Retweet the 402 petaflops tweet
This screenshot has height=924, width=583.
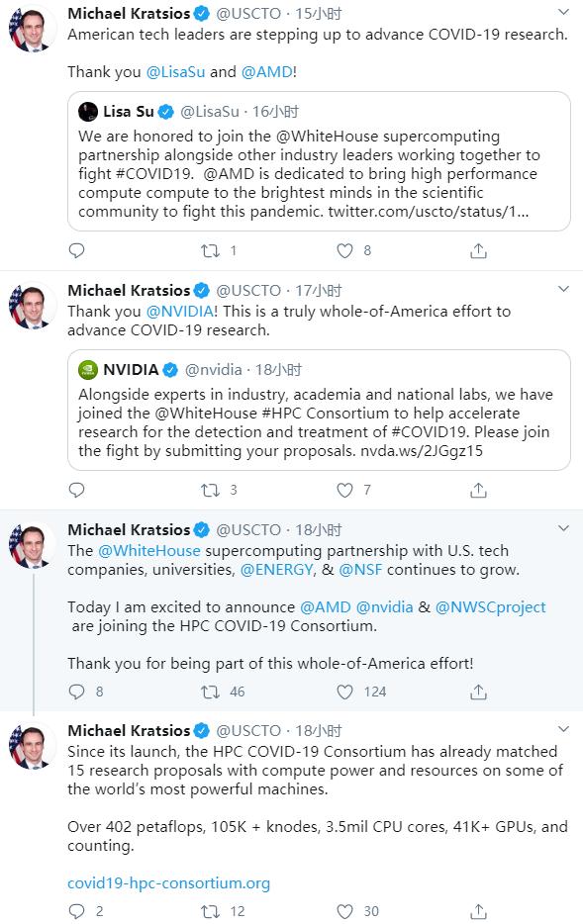(211, 911)
